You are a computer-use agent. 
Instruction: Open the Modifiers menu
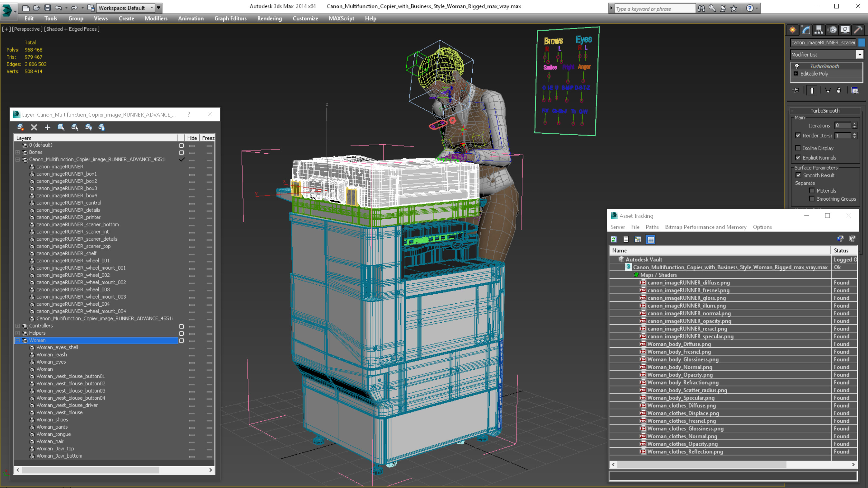[156, 18]
